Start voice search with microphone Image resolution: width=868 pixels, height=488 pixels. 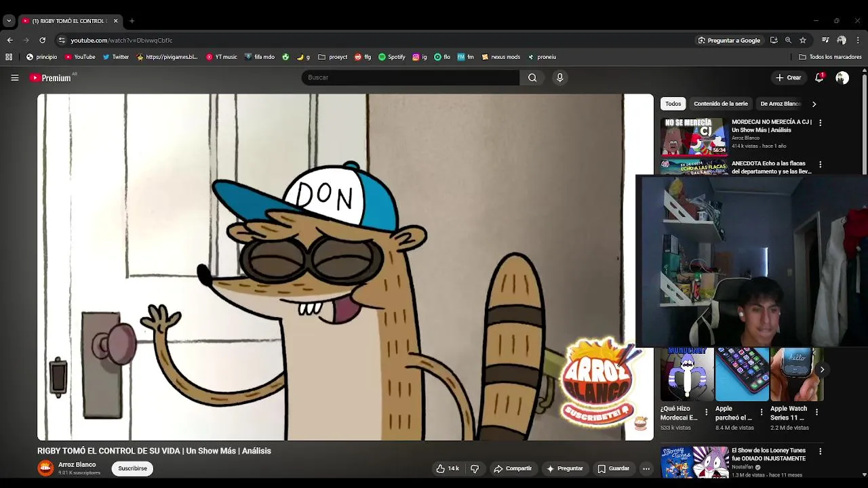point(559,77)
